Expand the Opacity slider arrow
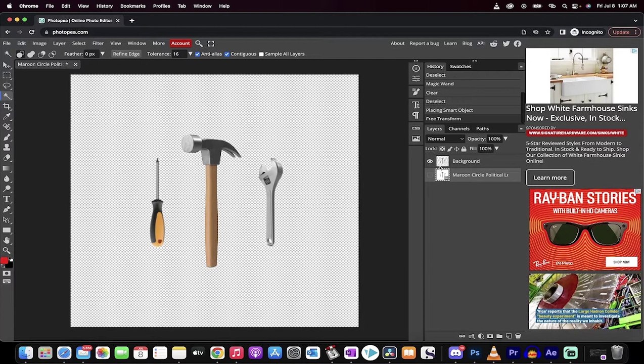Image resolution: width=644 pixels, height=364 pixels. 505,139
